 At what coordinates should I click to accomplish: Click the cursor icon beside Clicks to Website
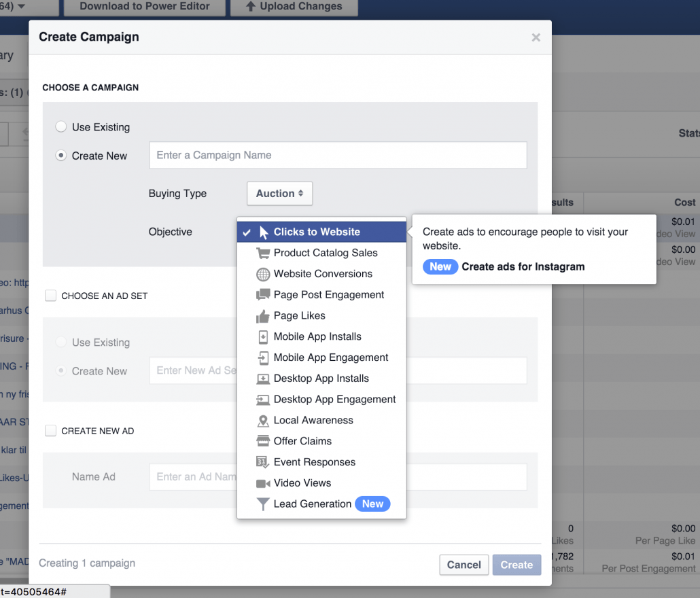point(264,232)
